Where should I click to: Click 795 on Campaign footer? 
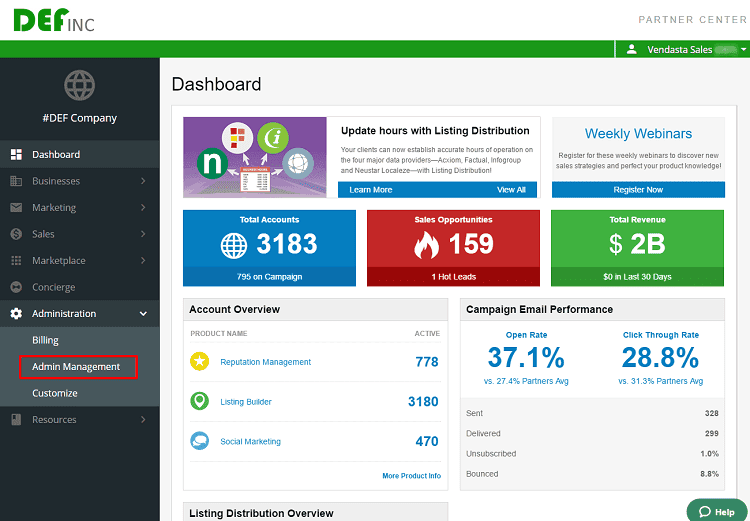pyautogui.click(x=269, y=277)
